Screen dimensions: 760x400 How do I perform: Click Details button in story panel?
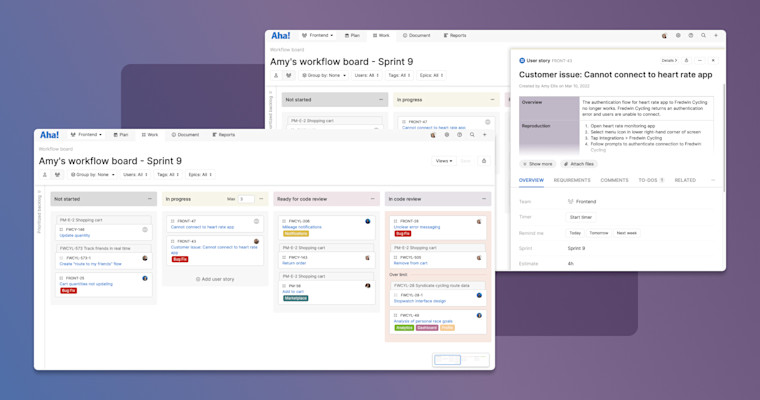pyautogui.click(x=669, y=61)
